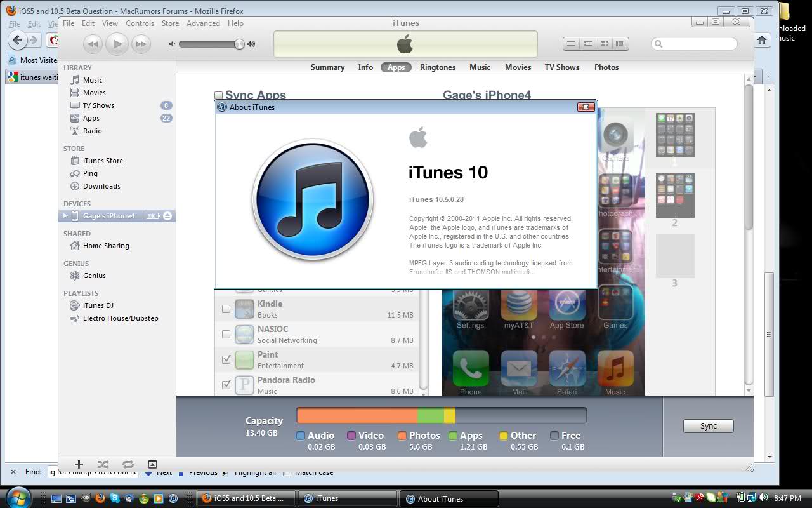Screen dimensions: 812x508
Task: Open the Edit menu in iTunes
Action: coord(88,23)
